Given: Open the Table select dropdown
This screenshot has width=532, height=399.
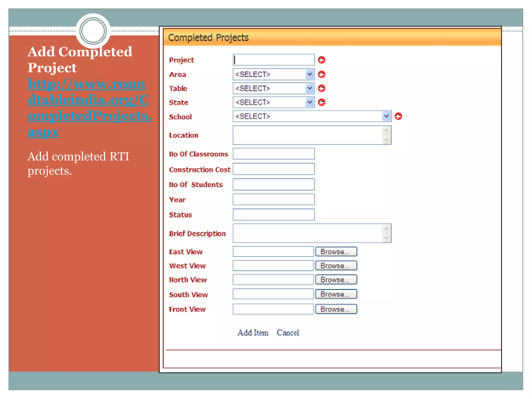Looking at the screenshot, I should [274, 88].
